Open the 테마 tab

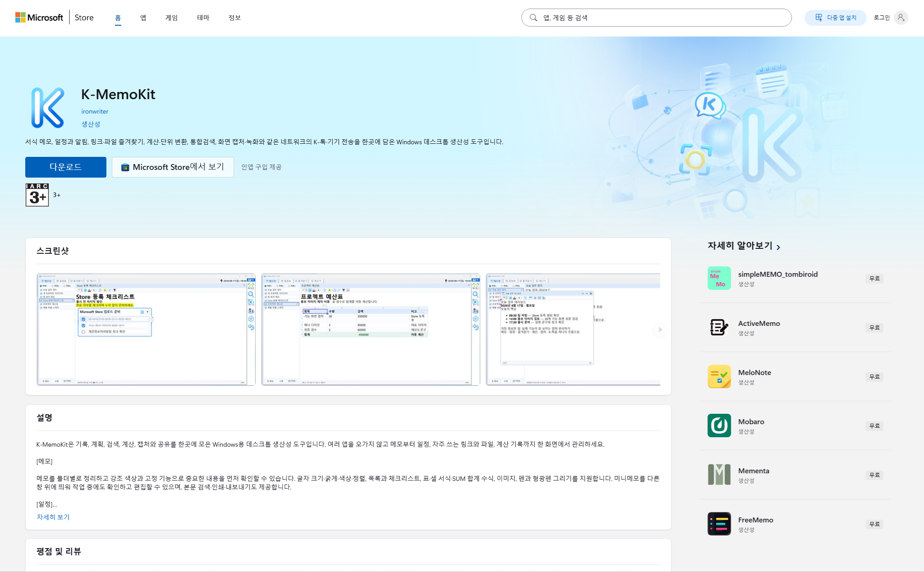point(203,18)
